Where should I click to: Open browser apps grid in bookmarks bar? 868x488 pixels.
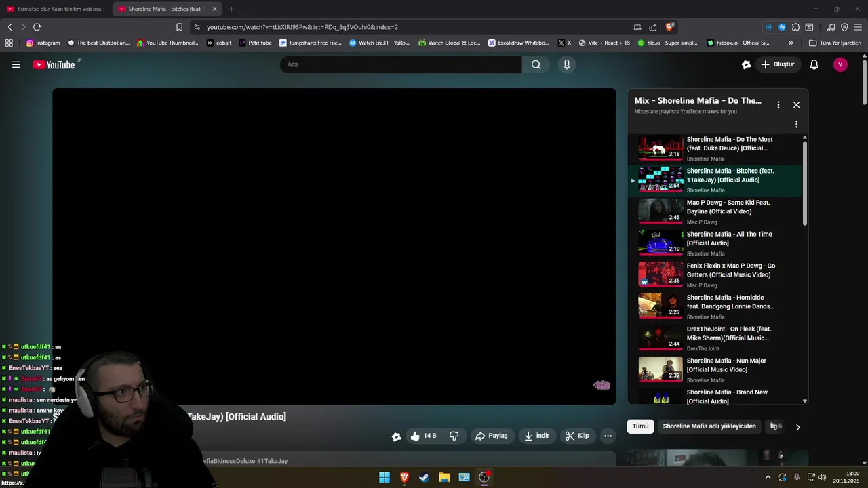coord(9,43)
